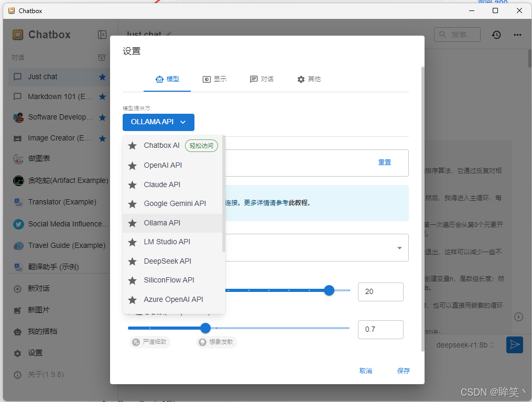Choose the 严谨细致 preset chip
Screen dimensions: 532x402
(149, 342)
